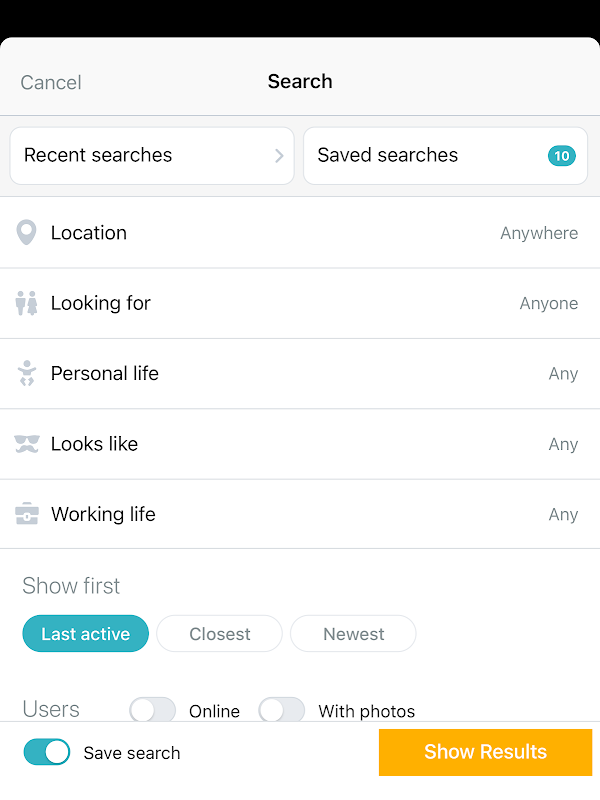Choose the Last active sort option
The width and height of the screenshot is (600, 800).
[85, 634]
